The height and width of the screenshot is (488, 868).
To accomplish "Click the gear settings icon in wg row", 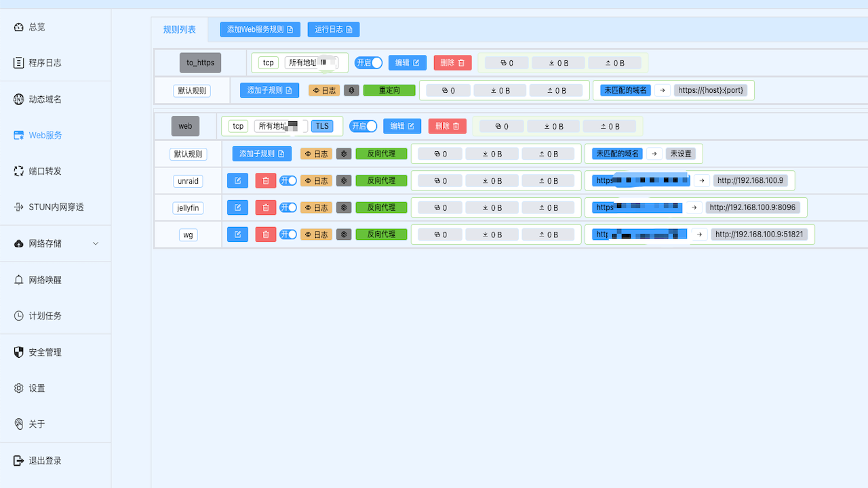I will (x=345, y=235).
